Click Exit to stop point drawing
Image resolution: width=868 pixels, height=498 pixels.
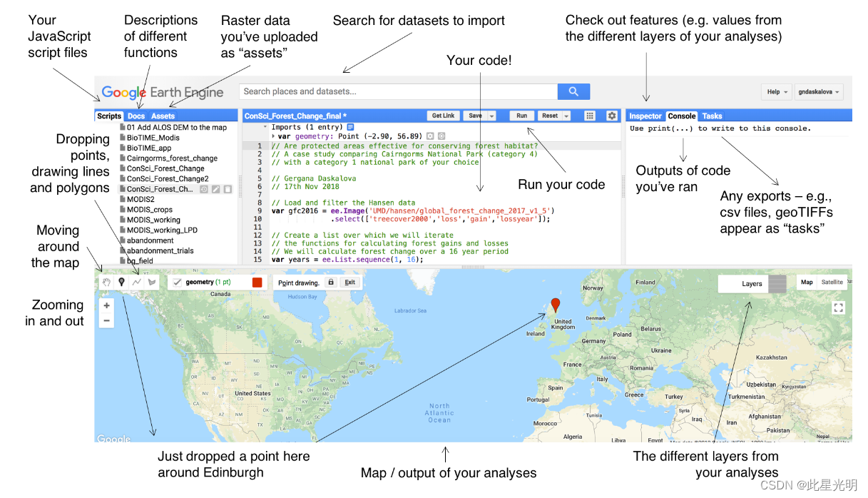[x=350, y=283]
